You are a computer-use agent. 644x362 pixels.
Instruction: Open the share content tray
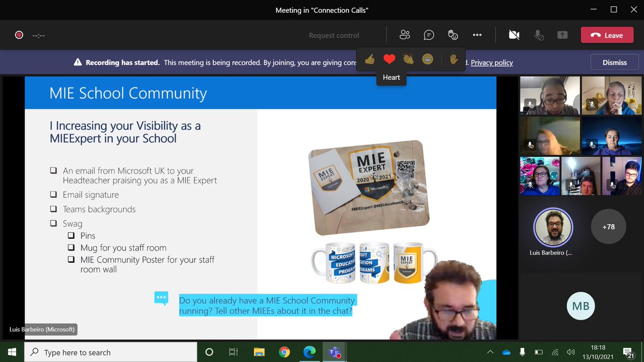tap(562, 35)
